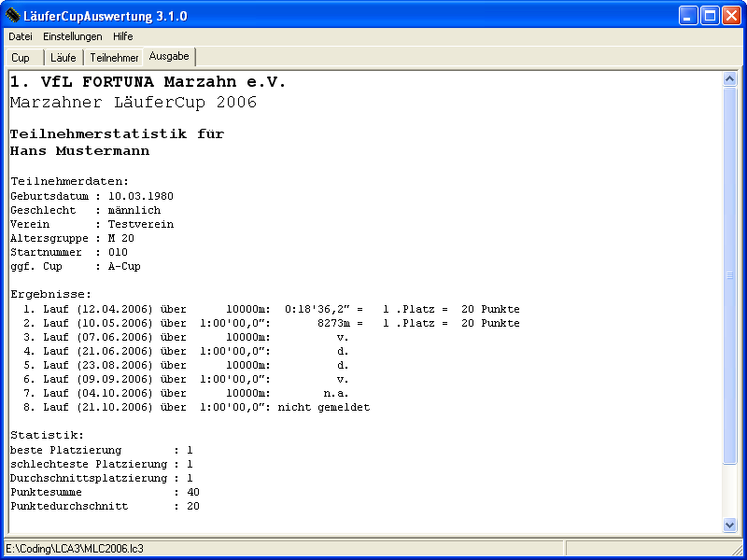Click the application icon in title bar

click(x=12, y=16)
